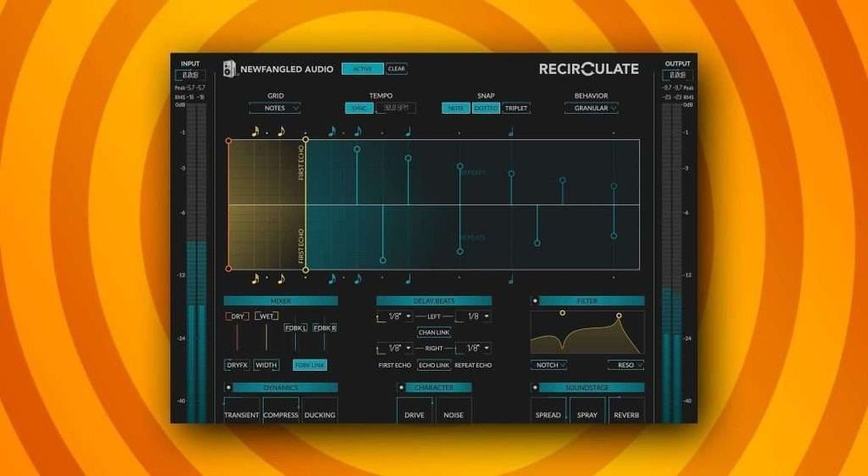The image size is (868, 476).
Task: Toggle NOTE snap option
Action: (457, 108)
